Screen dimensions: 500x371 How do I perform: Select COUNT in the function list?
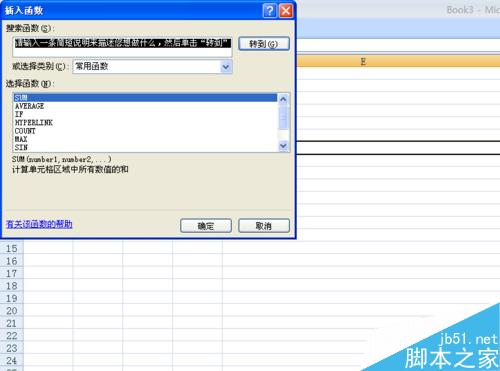pyautogui.click(x=145, y=131)
